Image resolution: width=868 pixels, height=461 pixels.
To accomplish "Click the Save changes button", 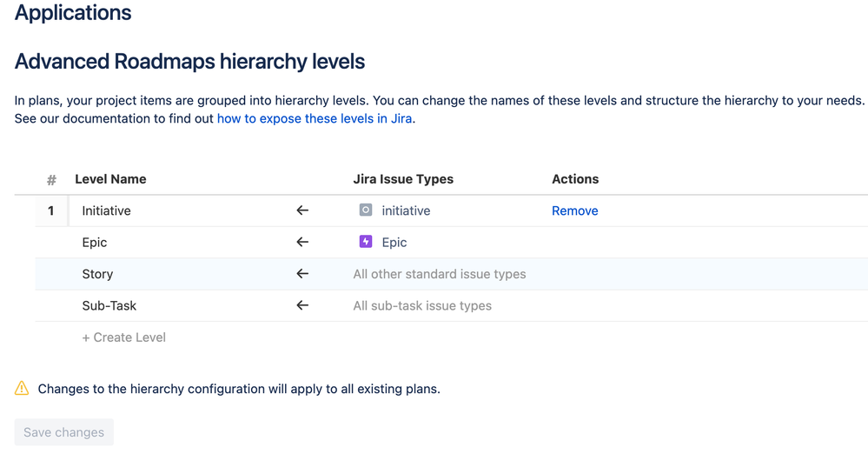I will (x=63, y=432).
